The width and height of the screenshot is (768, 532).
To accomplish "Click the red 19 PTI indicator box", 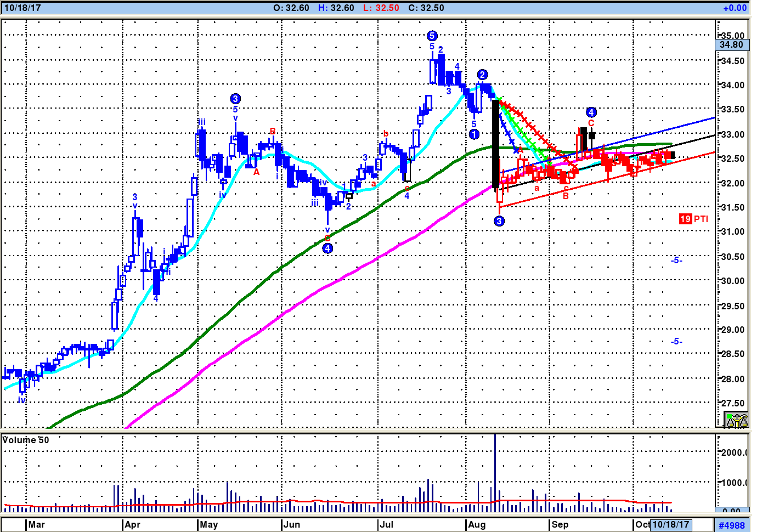I will coord(693,219).
